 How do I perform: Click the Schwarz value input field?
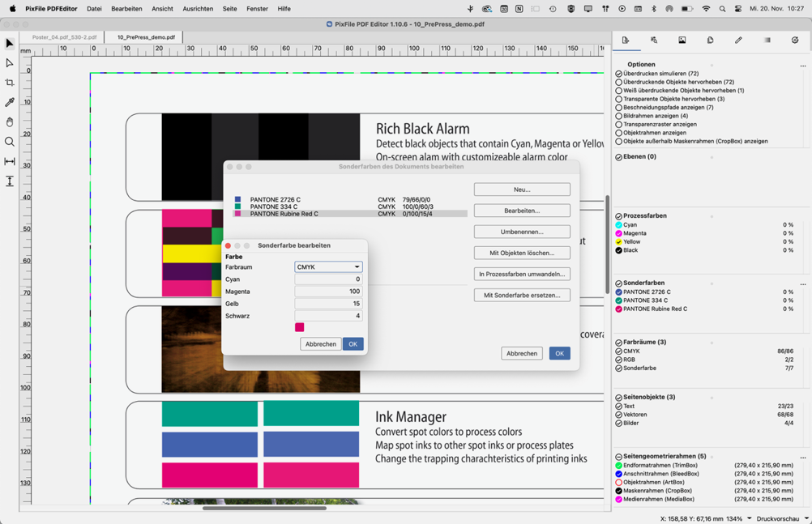[x=328, y=316]
